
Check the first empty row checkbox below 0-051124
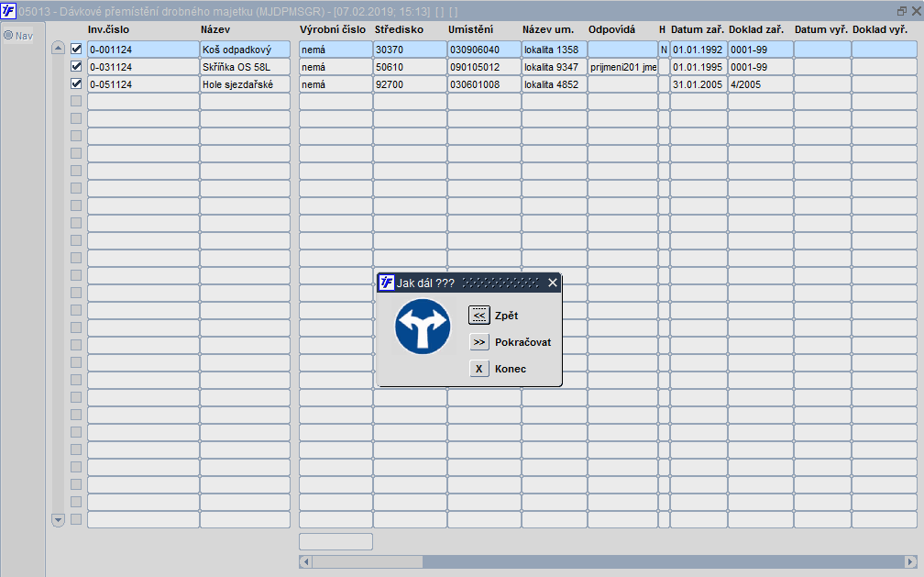point(76,101)
